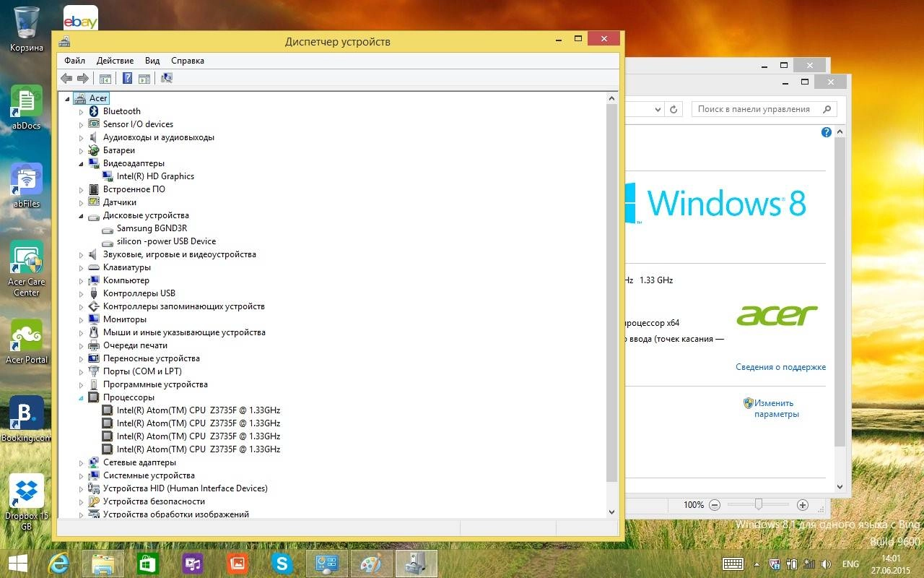Click the search field in Control Panel window

point(764,109)
